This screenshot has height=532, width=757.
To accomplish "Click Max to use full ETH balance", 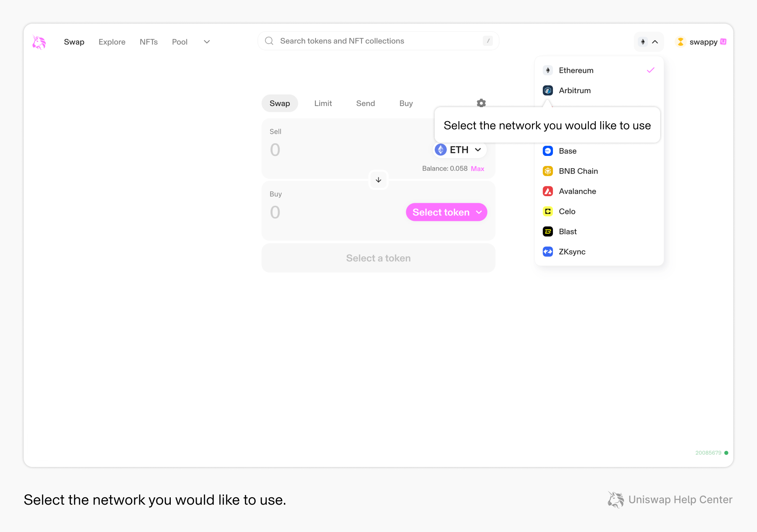I will pos(477,168).
